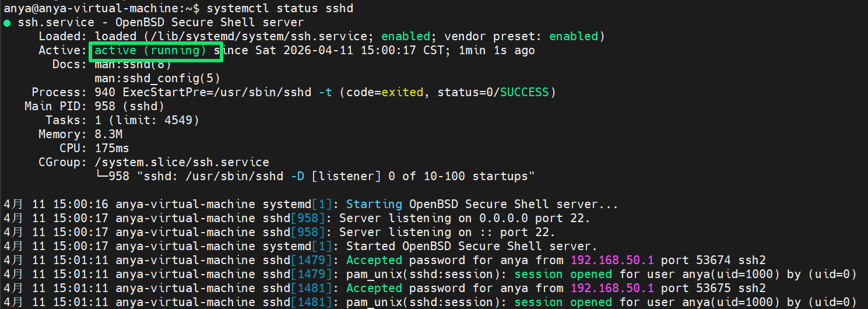Select the CGroup path /system.slice/ssh.service
This screenshot has height=309, width=868.
pos(182,162)
